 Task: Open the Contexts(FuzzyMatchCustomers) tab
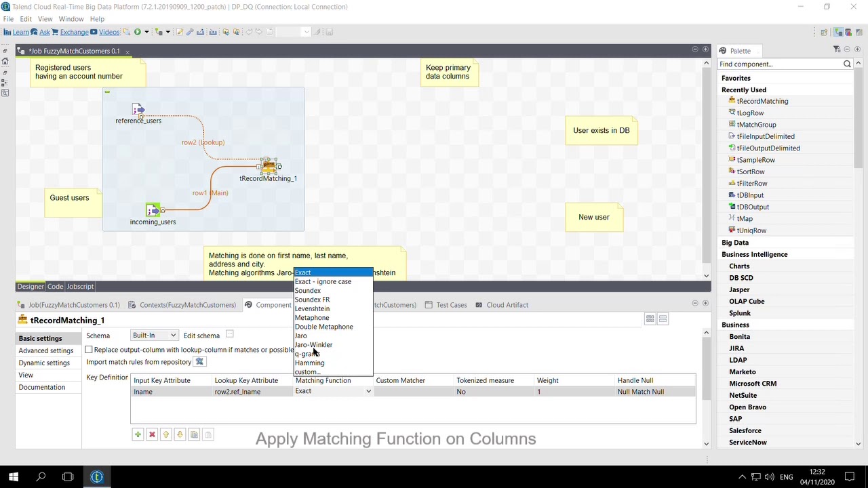(x=182, y=305)
